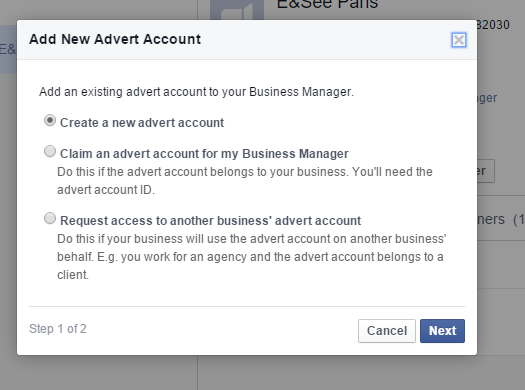Click the E&See Paris page thumbnail behind the dialog
This screenshot has width=525, height=390.
237,10
